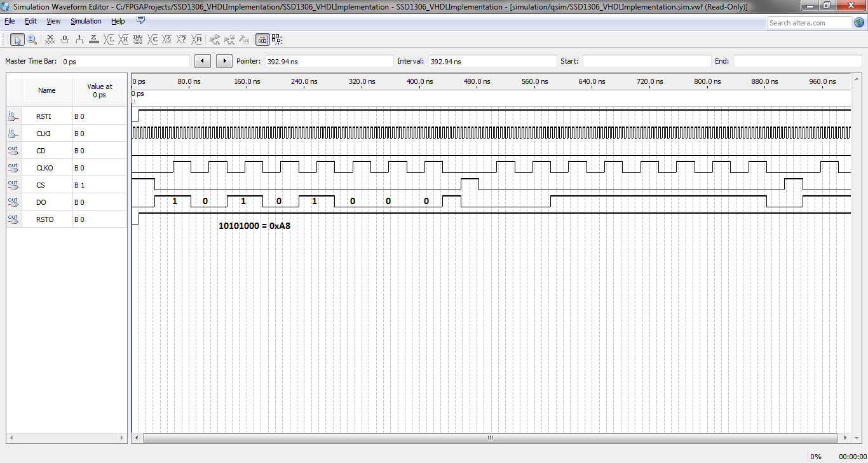Screen dimensions: 868x463
Task: Click the Forcing Low (0) icon
Action: pos(65,39)
